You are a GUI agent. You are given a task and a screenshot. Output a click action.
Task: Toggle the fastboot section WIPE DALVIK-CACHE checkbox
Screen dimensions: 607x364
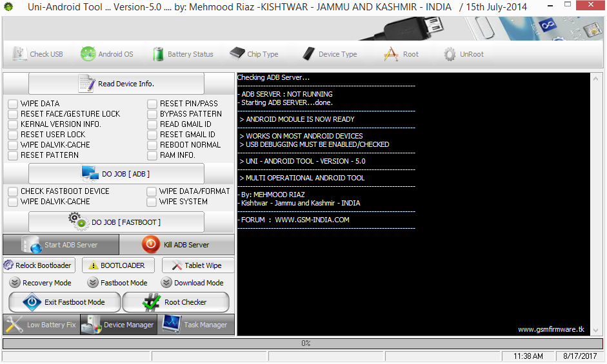point(13,202)
